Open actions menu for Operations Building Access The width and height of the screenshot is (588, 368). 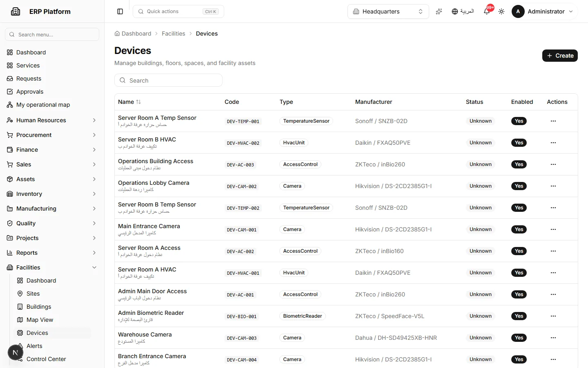coord(553,164)
